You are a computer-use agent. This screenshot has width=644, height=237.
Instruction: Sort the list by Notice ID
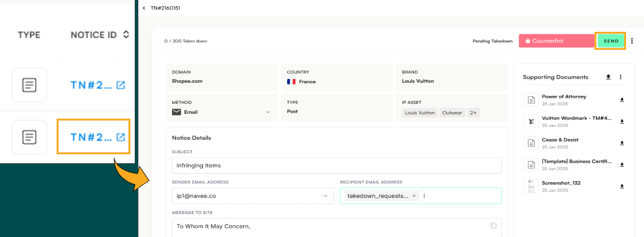point(126,35)
